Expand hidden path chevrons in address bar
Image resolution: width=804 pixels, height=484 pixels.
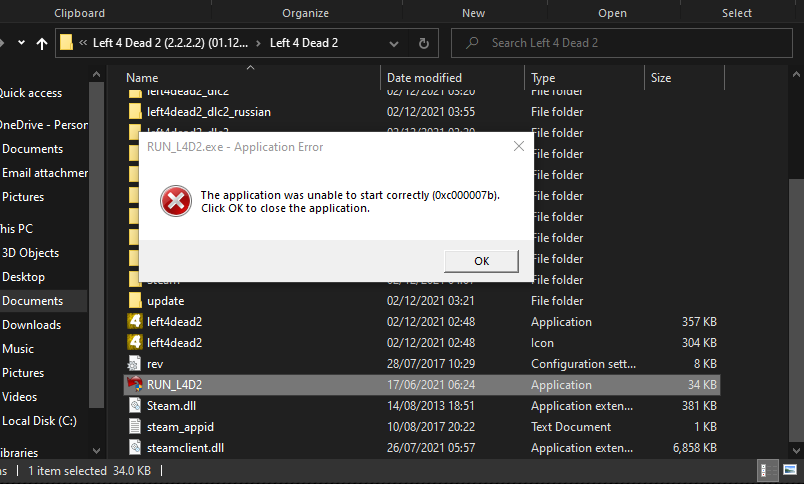click(83, 43)
